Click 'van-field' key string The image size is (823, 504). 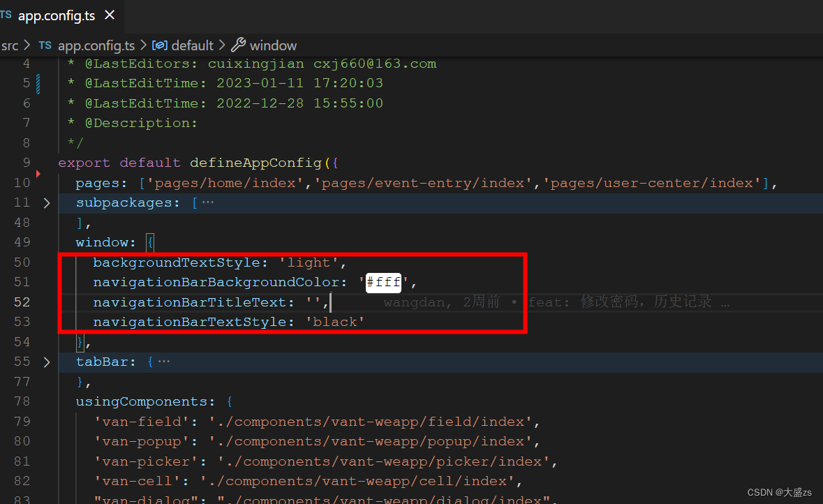coord(141,422)
